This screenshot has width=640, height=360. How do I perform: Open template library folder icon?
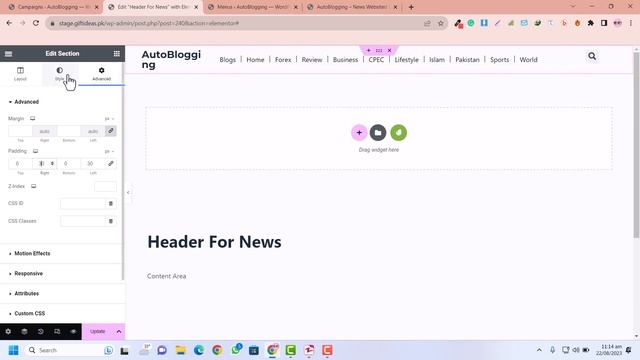378,133
